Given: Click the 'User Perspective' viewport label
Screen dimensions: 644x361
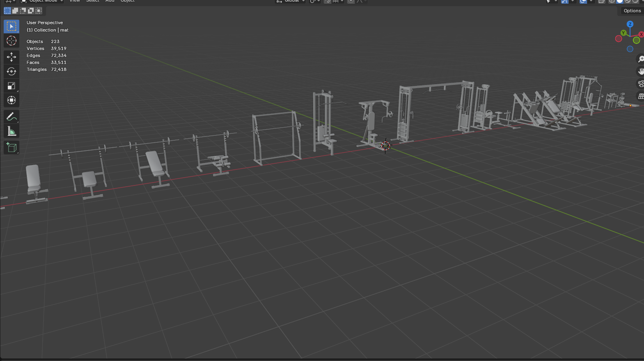Looking at the screenshot, I should tap(45, 23).
